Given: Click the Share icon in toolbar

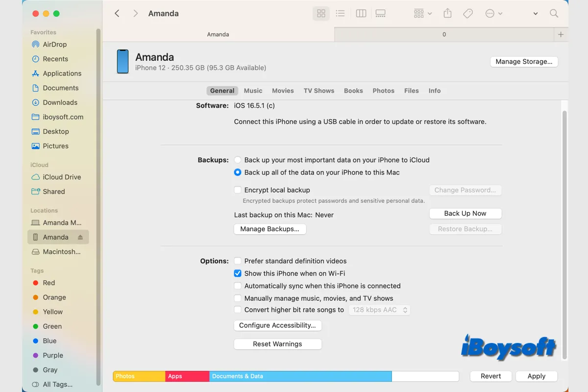Looking at the screenshot, I should click(x=447, y=14).
